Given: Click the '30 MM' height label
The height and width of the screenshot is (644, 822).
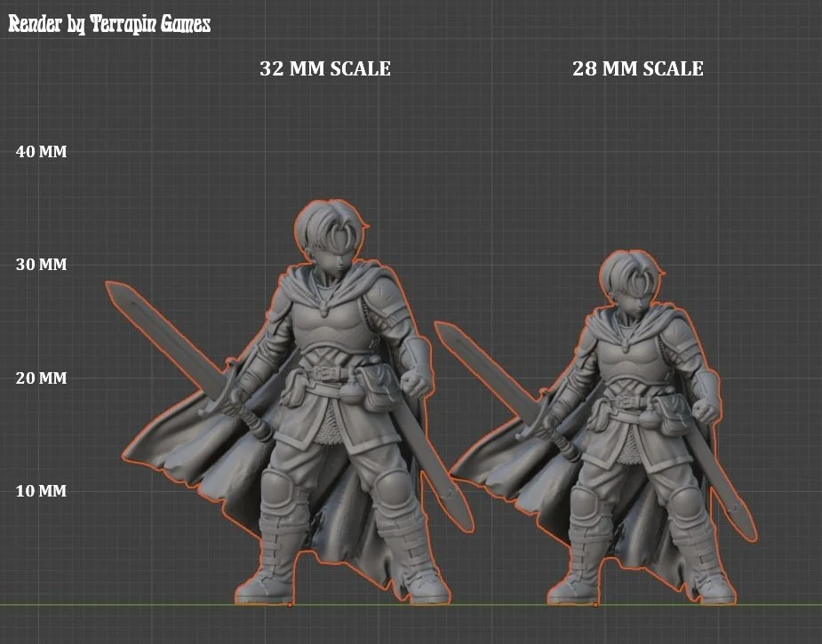Looking at the screenshot, I should point(42,264).
